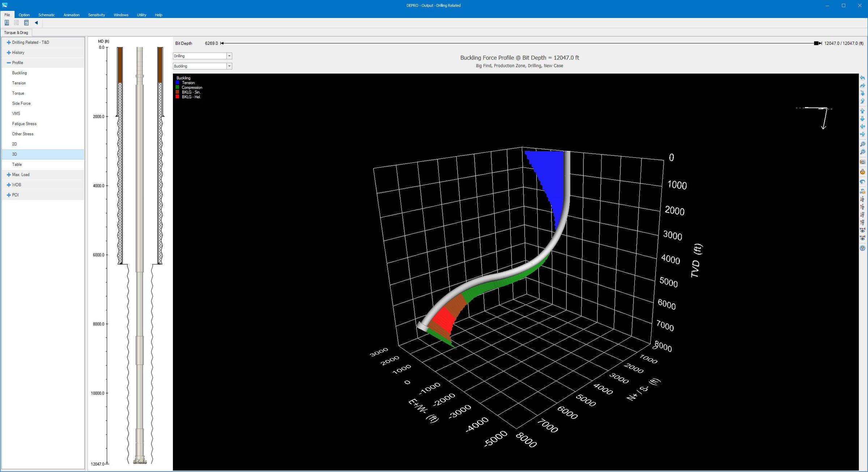Screen dimensions: 868x472
Task: Open the Option menu
Action: [x=24, y=15]
